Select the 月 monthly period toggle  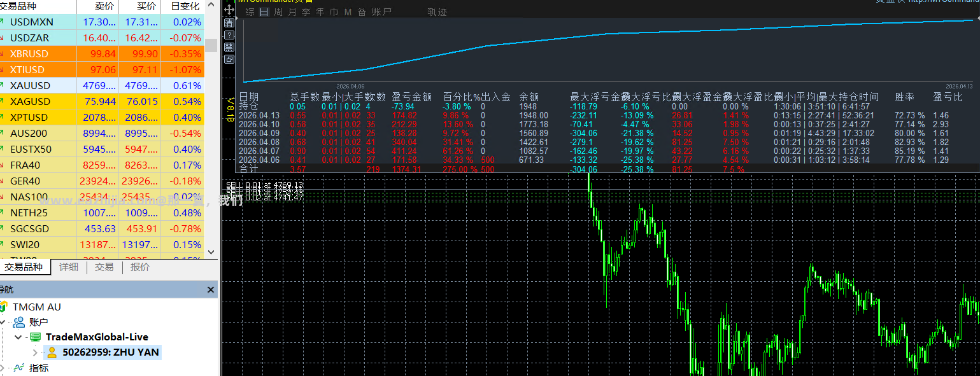click(292, 12)
